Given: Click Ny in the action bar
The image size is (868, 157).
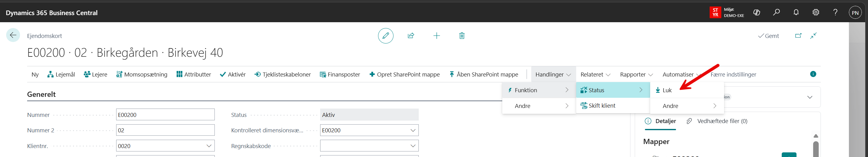Looking at the screenshot, I should pos(35,75).
